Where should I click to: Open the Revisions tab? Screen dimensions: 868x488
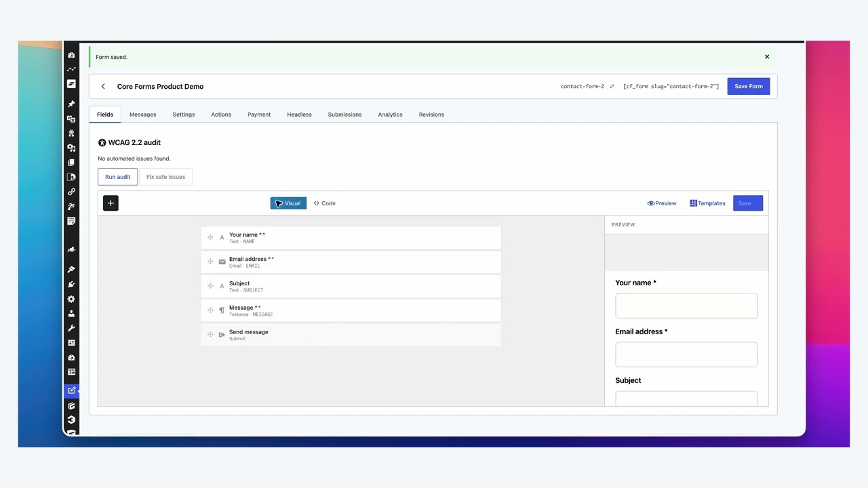point(431,115)
